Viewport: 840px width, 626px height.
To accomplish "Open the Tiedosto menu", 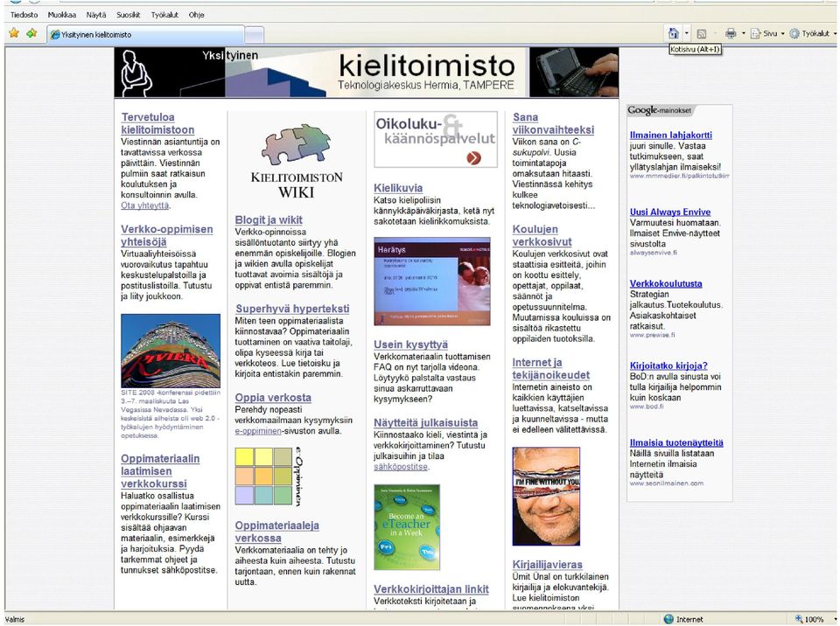I will coord(24,15).
